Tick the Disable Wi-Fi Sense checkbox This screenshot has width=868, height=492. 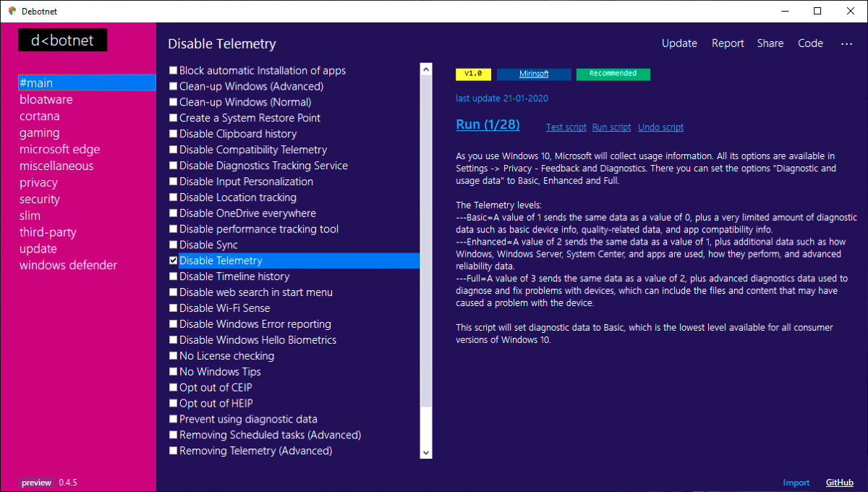(x=174, y=308)
